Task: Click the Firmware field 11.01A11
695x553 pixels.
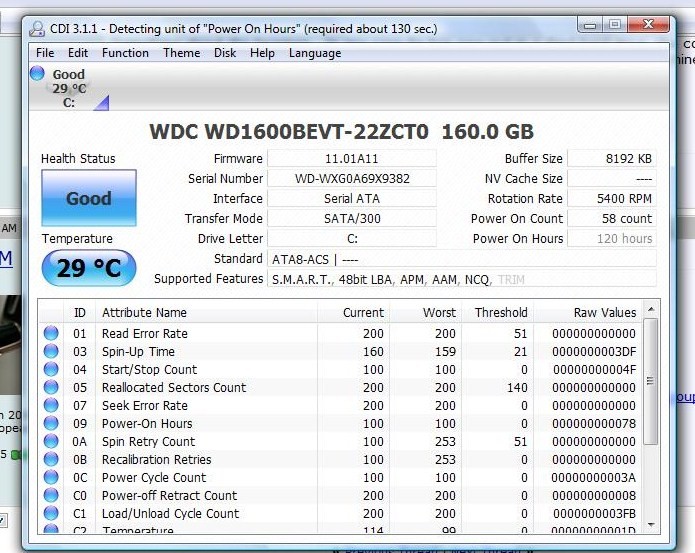Action: [x=351, y=159]
